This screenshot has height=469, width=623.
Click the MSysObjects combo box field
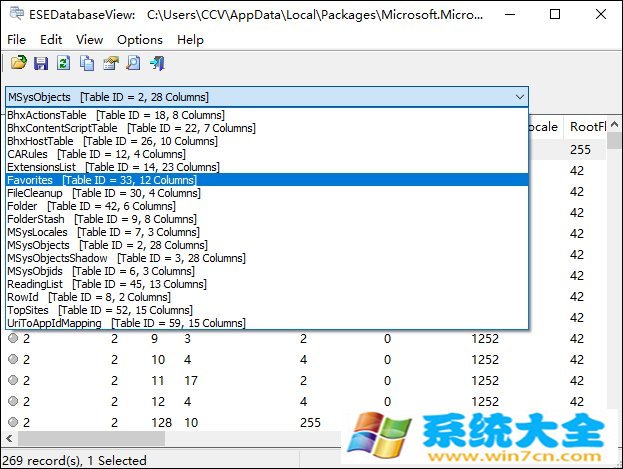click(x=267, y=97)
